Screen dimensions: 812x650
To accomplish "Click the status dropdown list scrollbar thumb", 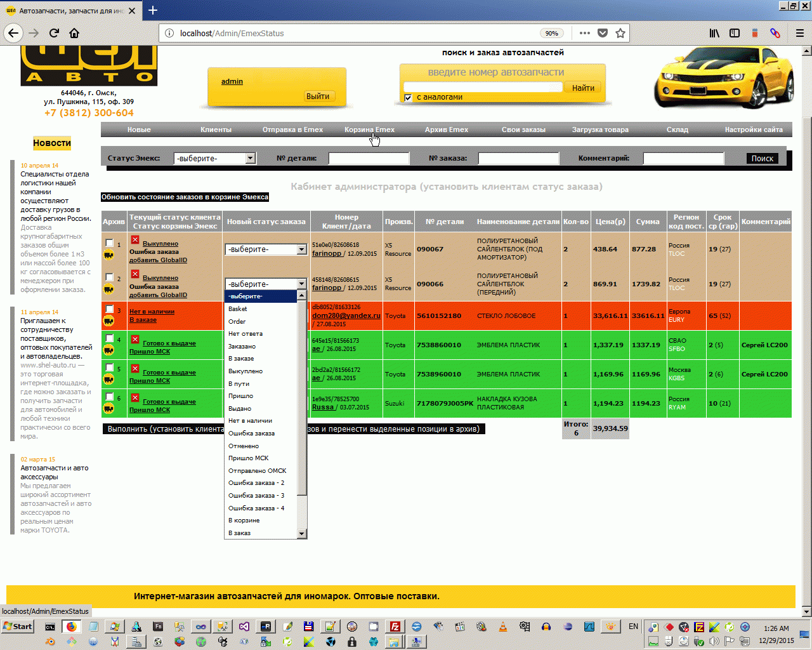I will tap(302, 397).
